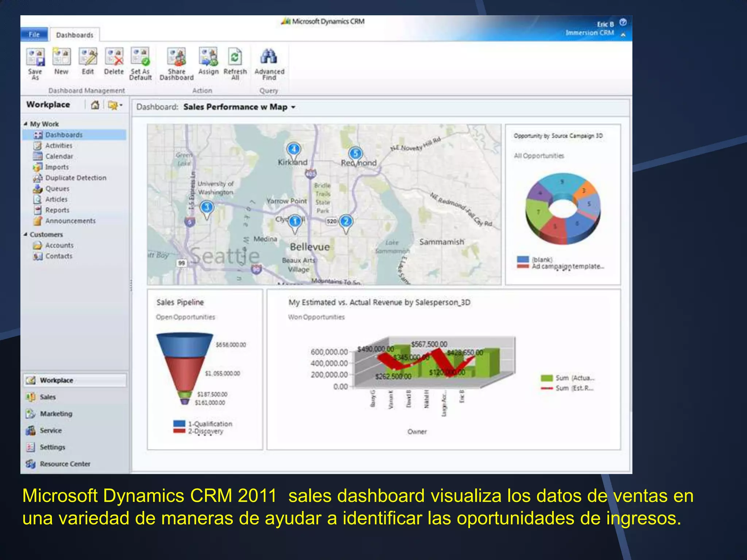The height and width of the screenshot is (560, 747).
Task: Click the (blank) legend blue swatch
Action: [523, 259]
